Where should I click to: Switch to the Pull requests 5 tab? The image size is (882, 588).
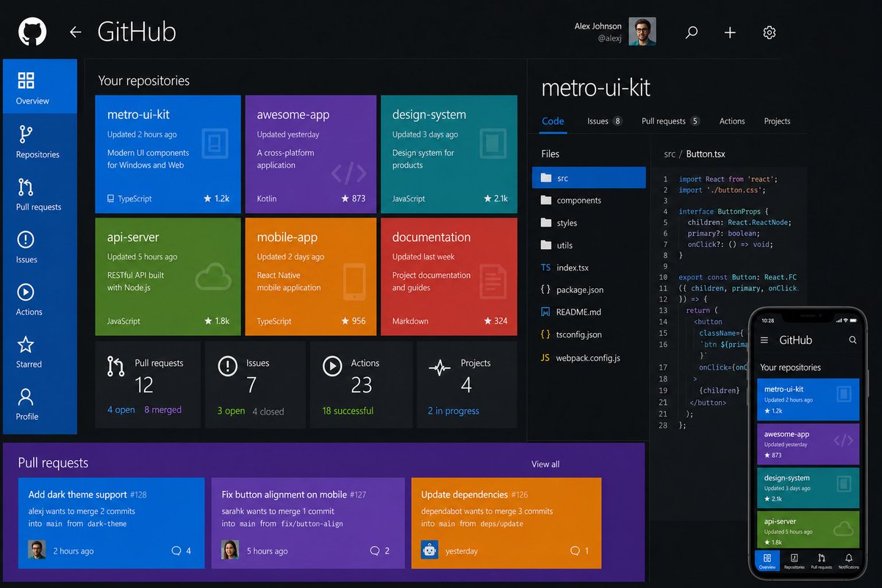[x=670, y=121]
